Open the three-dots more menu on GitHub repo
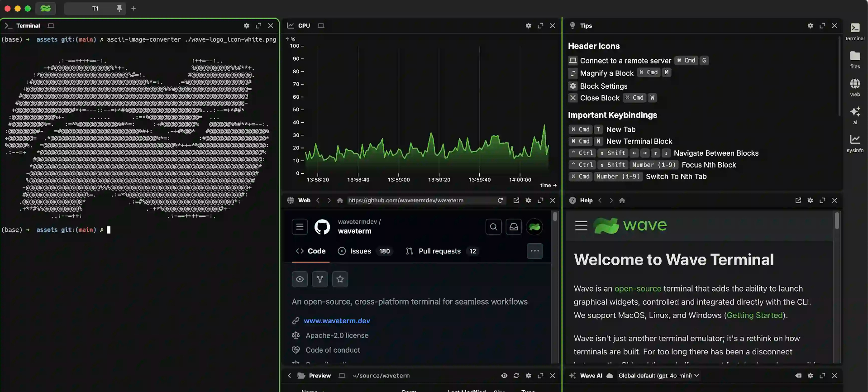 (x=535, y=251)
